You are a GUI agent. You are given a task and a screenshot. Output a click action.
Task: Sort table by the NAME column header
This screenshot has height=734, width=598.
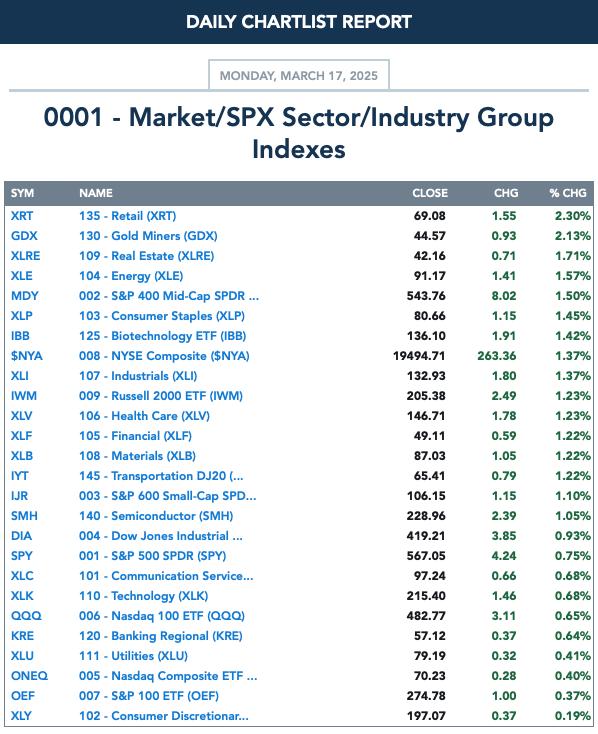click(96, 193)
